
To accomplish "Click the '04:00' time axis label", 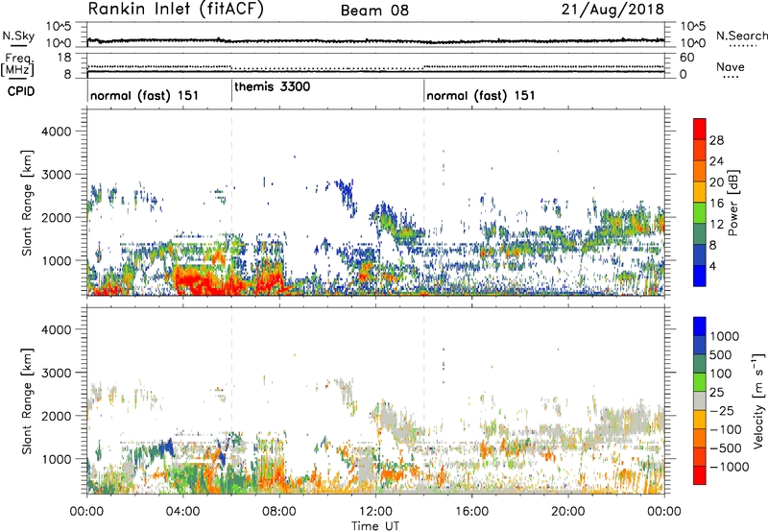I will (x=182, y=512).
